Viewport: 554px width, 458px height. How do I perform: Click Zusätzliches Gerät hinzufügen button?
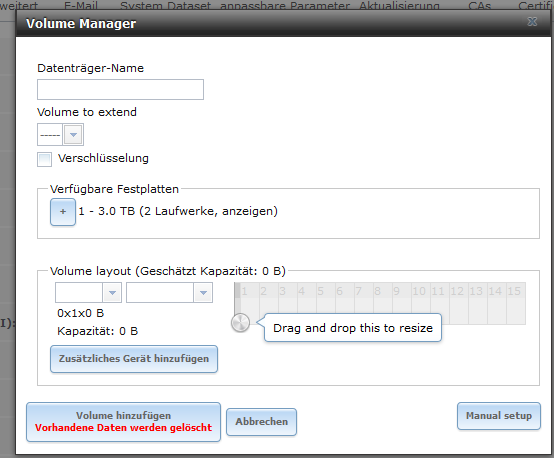click(x=134, y=359)
